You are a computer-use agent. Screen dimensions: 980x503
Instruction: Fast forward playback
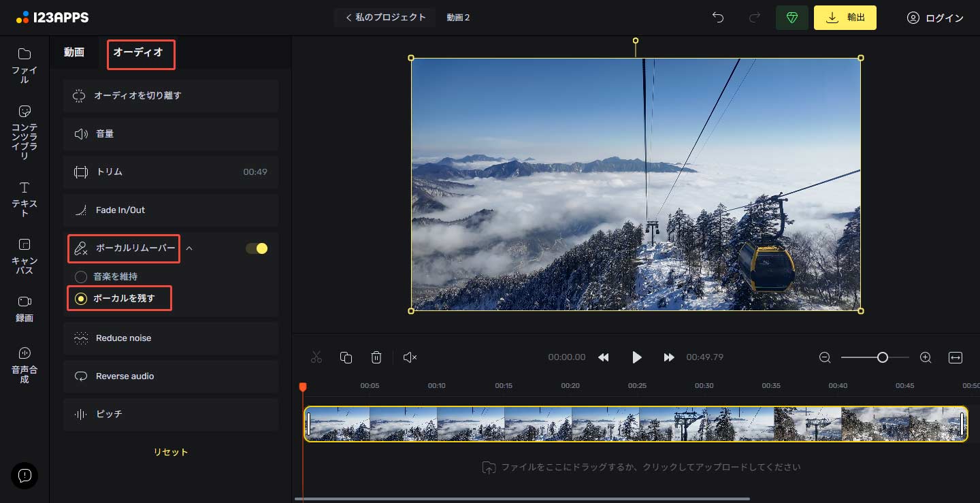(x=669, y=357)
